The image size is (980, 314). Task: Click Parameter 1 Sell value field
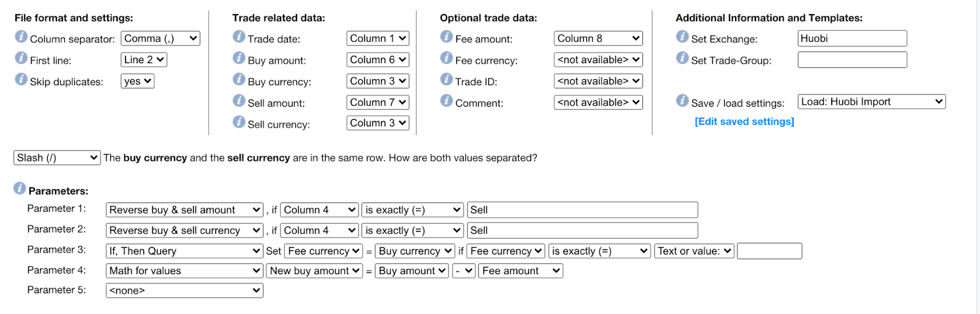coord(582,210)
